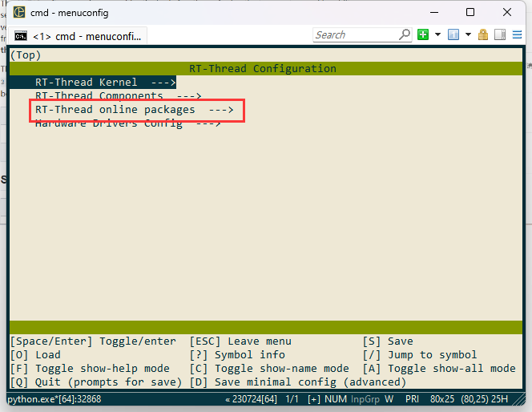
Task: Click '[Space/Enter] Toggle/enter' hint
Action: 93,341
